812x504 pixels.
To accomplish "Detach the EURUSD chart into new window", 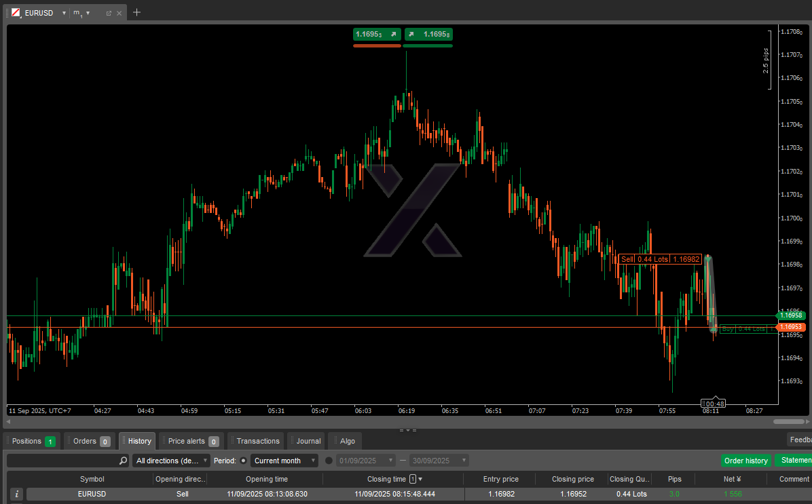I will [x=109, y=13].
